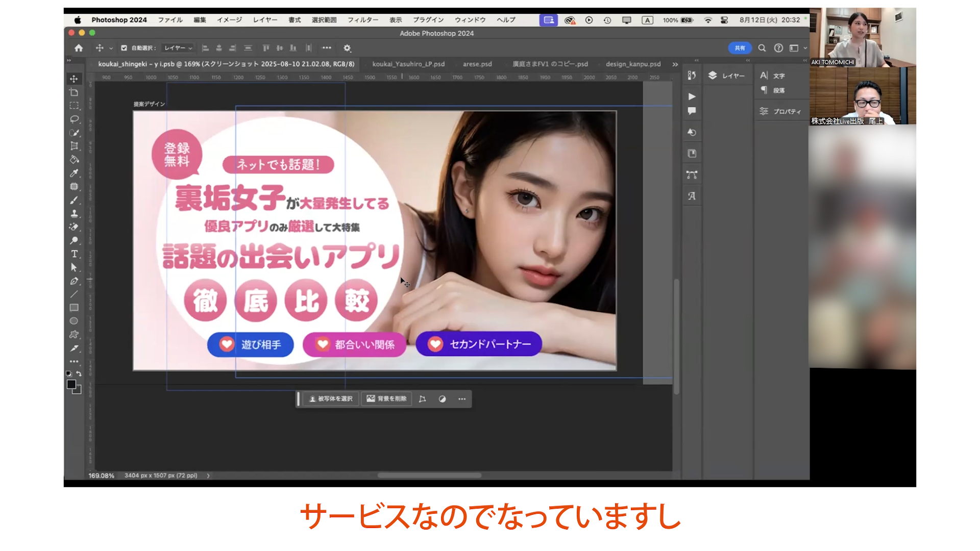Click the 背景を削除 (Remove Background) button
Screen dimensions: 980x551
(x=387, y=399)
